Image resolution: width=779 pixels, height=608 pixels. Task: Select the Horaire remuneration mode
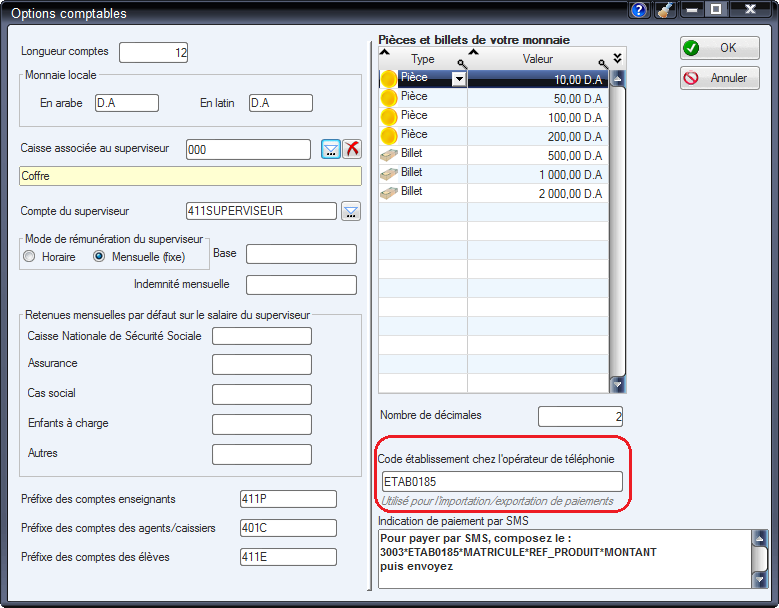29,257
